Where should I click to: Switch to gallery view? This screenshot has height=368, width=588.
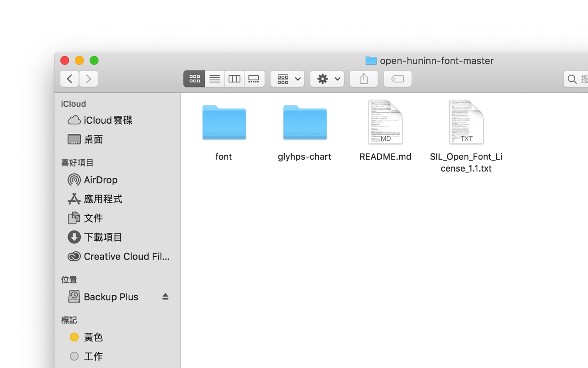[x=254, y=79]
